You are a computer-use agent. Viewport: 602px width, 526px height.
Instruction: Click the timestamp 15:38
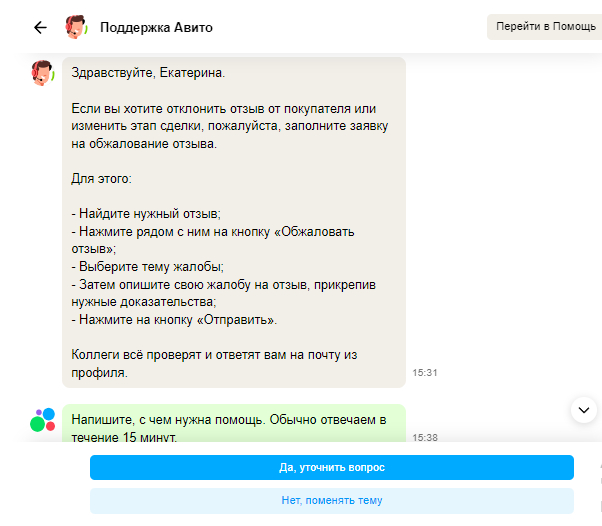point(425,437)
